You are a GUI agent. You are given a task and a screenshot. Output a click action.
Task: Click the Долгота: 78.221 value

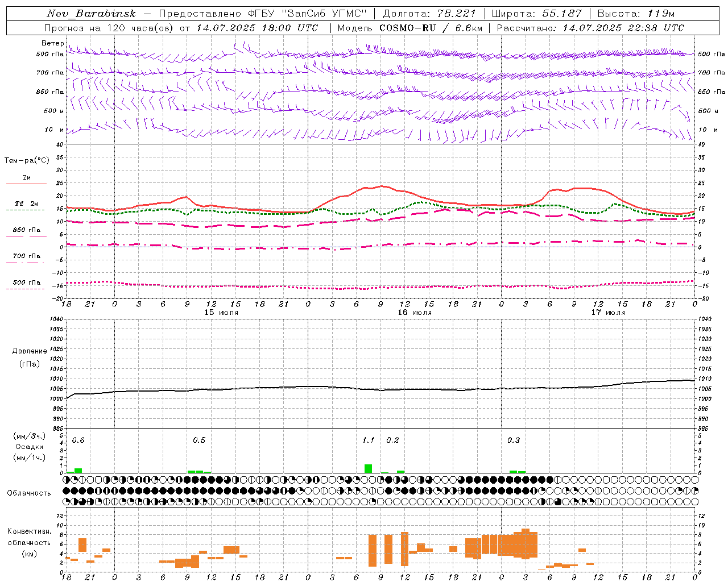429,14
